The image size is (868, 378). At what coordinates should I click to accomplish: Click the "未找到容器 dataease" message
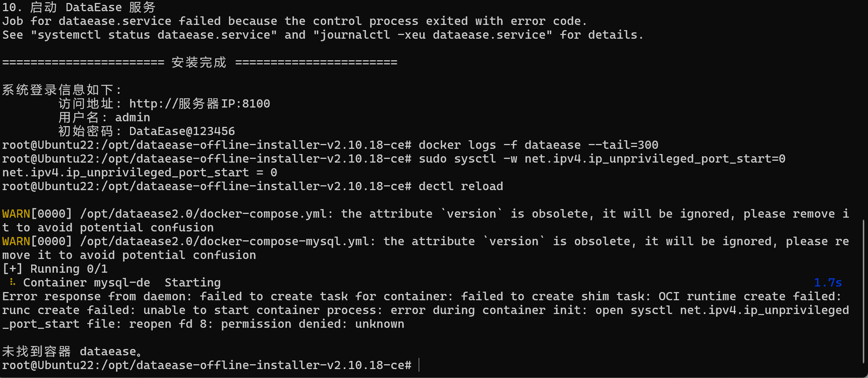point(72,352)
